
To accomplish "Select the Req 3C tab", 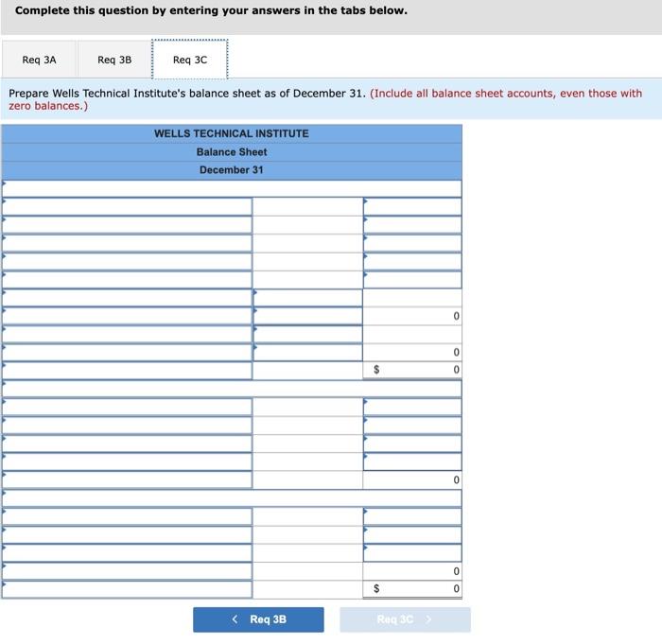I will click(x=190, y=60).
